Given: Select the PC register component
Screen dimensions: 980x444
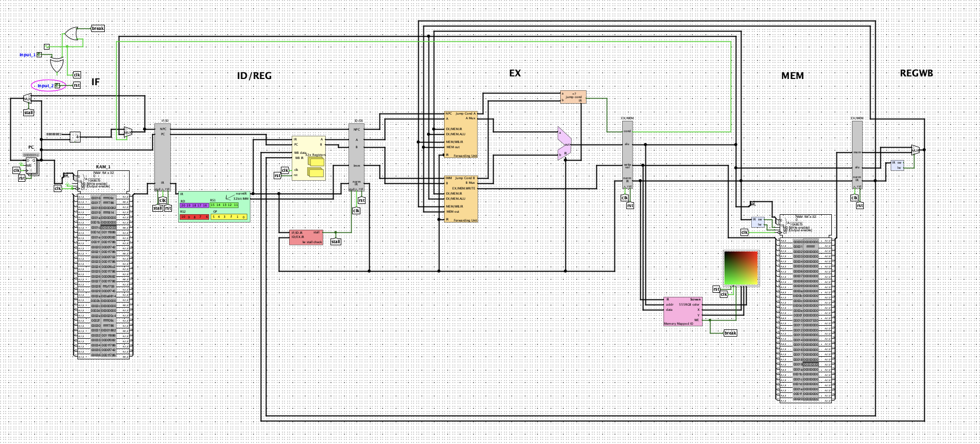Looking at the screenshot, I should pos(31,165).
